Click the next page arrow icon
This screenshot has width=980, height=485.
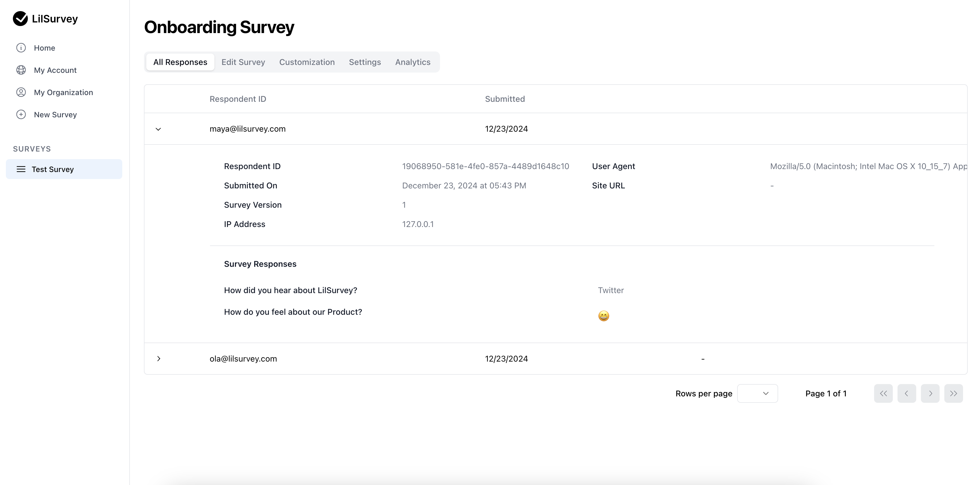click(930, 393)
